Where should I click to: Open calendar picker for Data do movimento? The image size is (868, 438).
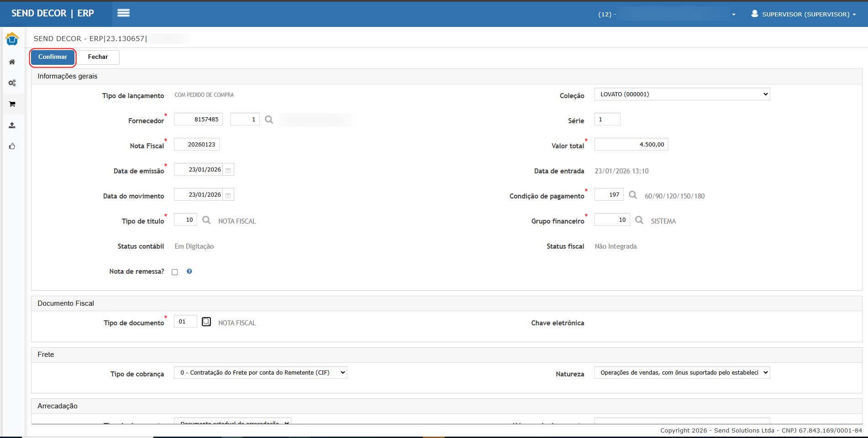tap(228, 195)
